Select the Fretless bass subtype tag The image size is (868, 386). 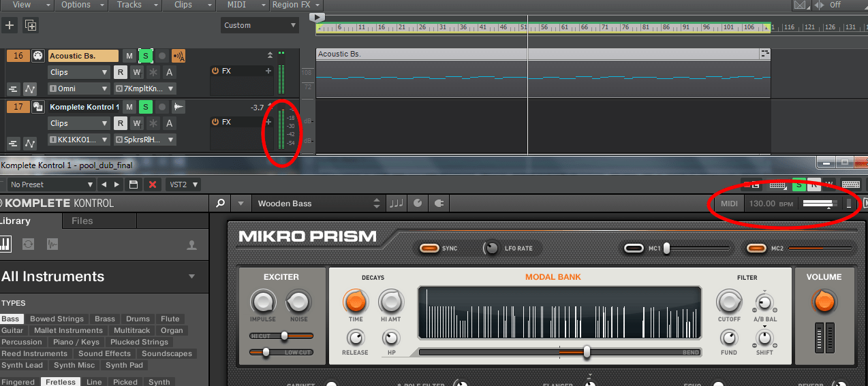[61, 382]
